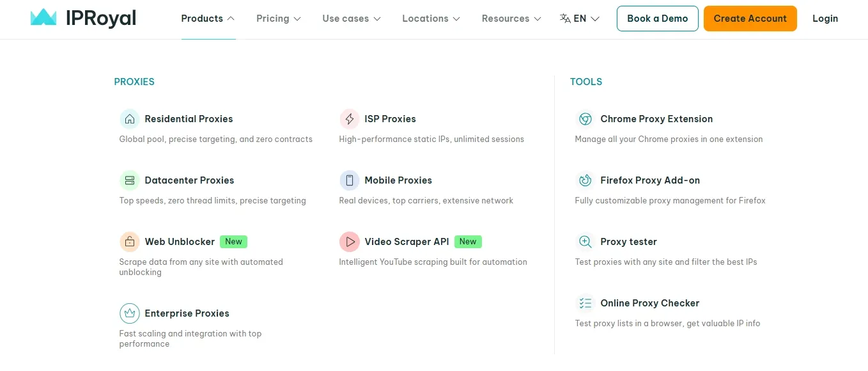The height and width of the screenshot is (371, 868).
Task: Click "Top speeds, zero thread limits, precise targeting"
Action: [x=213, y=201]
